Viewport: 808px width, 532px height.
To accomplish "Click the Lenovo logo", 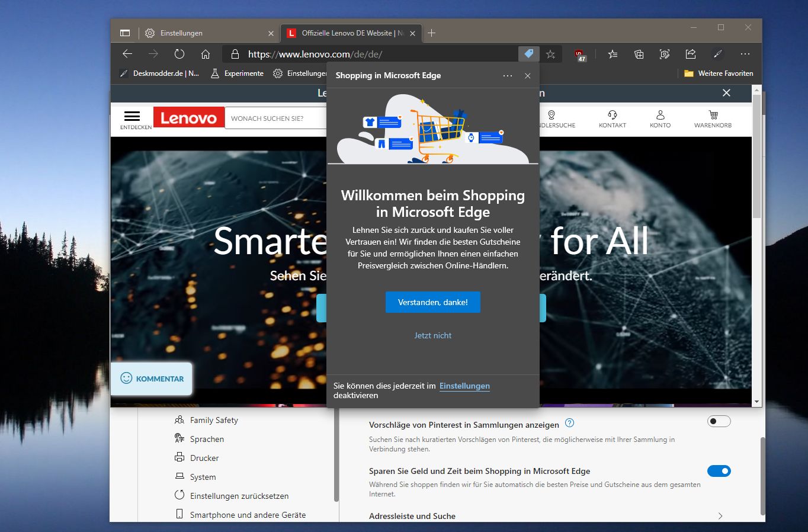I will point(189,117).
